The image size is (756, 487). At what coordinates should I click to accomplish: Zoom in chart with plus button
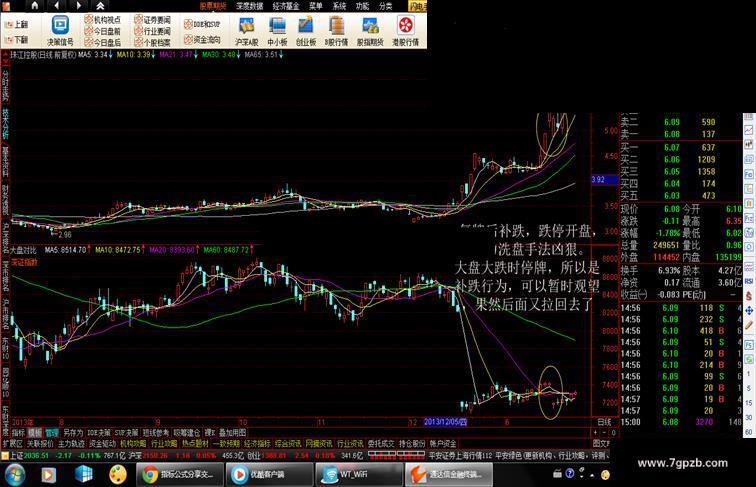(596, 433)
